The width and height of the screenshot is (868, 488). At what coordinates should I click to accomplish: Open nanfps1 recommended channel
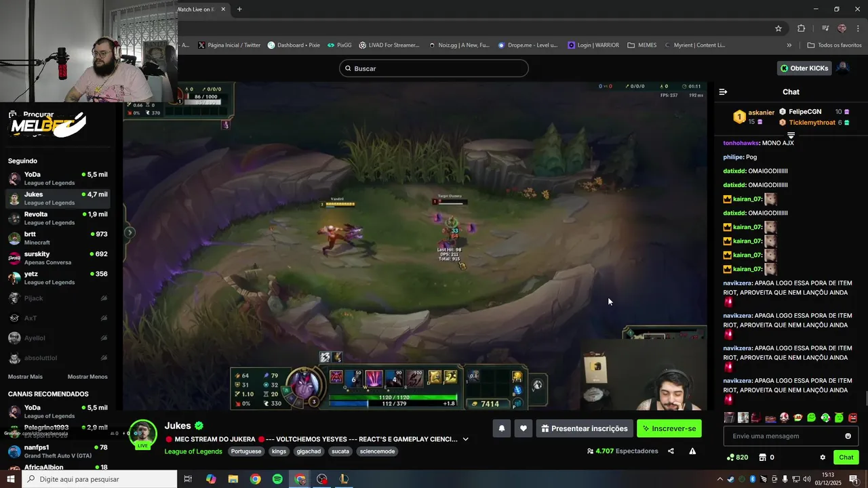click(58, 451)
